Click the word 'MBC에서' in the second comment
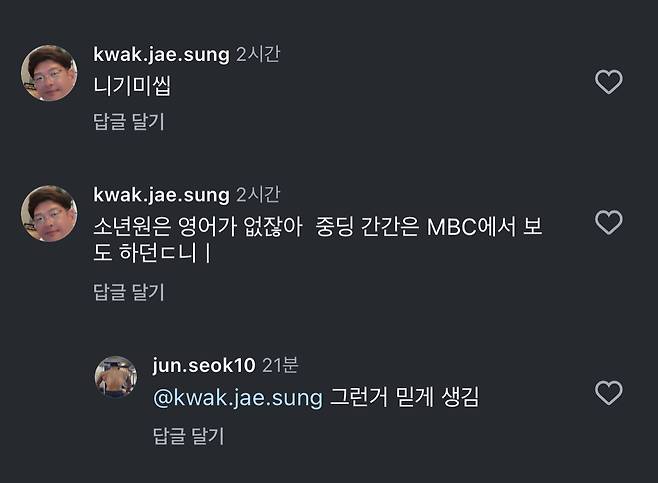Viewport: 658px width, 483px height. tap(471, 227)
